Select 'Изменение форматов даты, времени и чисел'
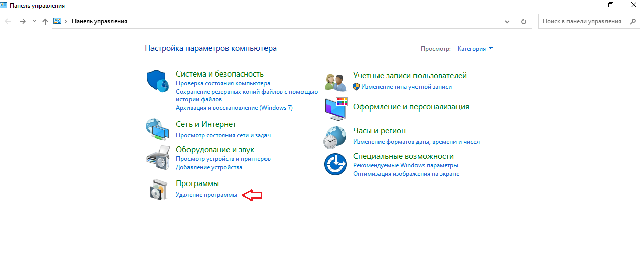Screen dimensions: 644x258 click(416, 142)
